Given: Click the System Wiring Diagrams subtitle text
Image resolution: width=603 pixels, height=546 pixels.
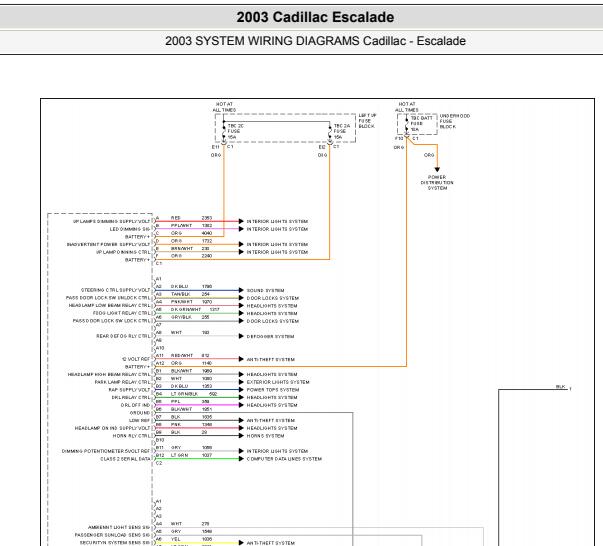Looking at the screenshot, I should tap(315, 41).
